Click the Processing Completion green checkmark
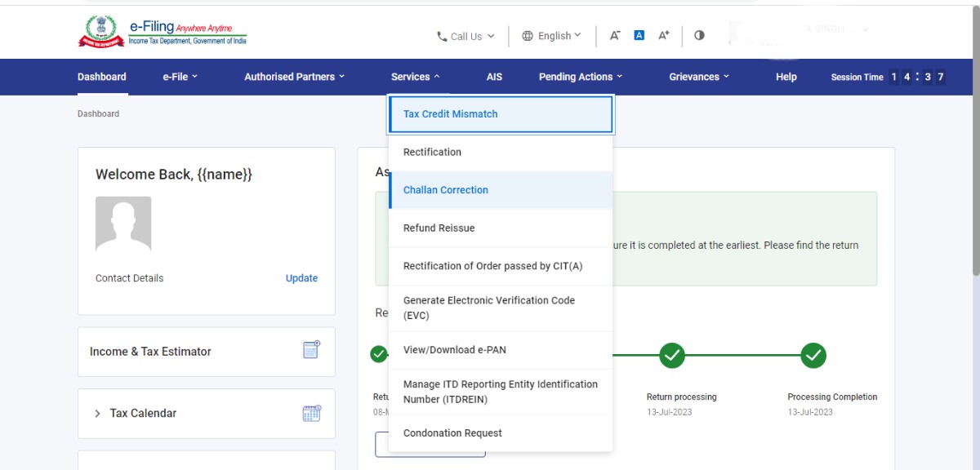The height and width of the screenshot is (470, 980). [x=813, y=355]
